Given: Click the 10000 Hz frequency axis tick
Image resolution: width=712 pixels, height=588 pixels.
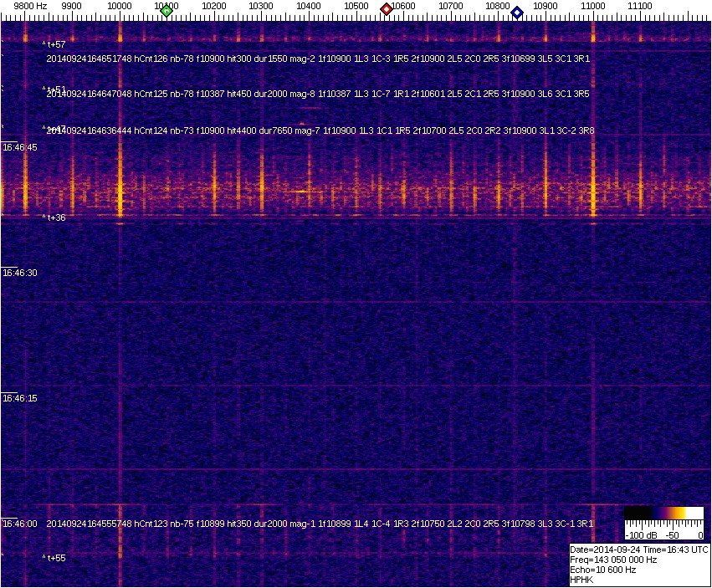Looking at the screenshot, I should (x=120, y=6).
